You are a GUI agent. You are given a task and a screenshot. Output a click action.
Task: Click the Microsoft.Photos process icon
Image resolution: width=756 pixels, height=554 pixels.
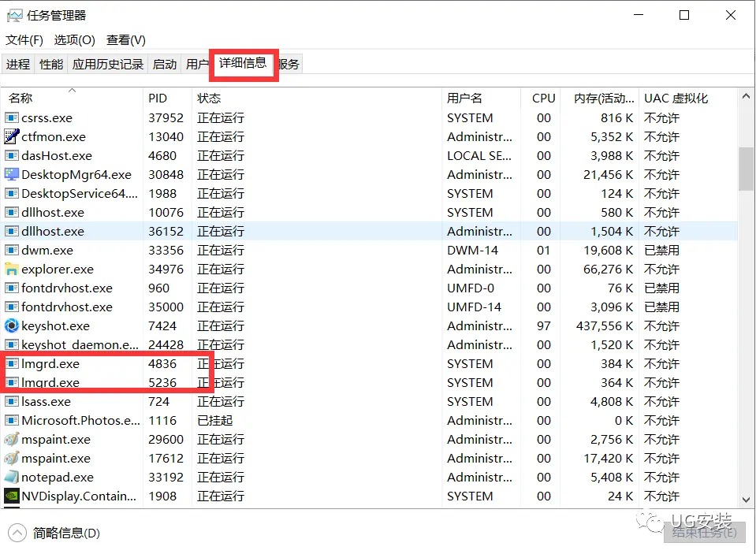[x=12, y=421]
